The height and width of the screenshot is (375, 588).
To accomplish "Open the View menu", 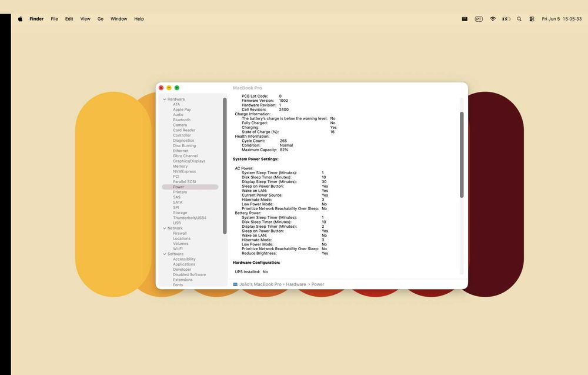I will pos(85,19).
